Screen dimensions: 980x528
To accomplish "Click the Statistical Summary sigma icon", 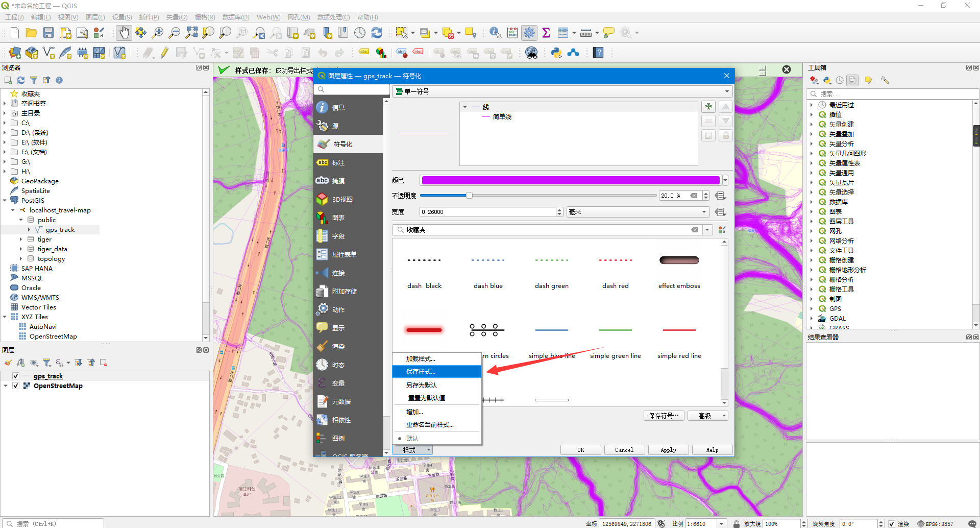I will [546, 33].
